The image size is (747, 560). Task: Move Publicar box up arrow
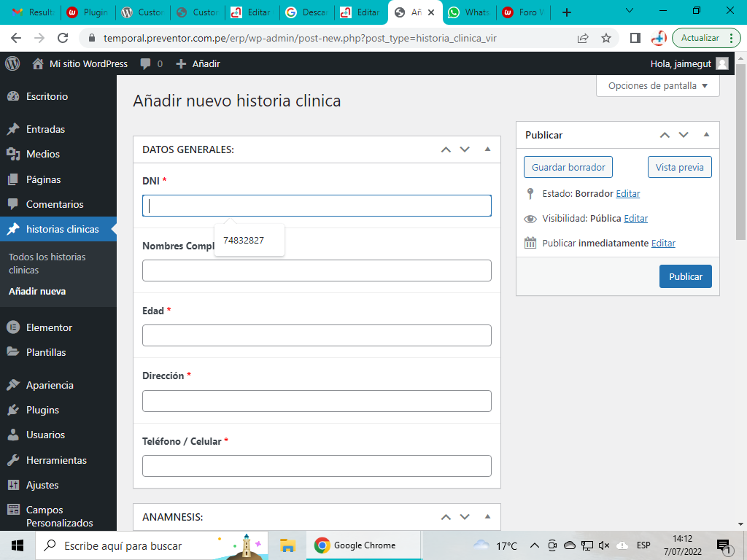pos(665,135)
